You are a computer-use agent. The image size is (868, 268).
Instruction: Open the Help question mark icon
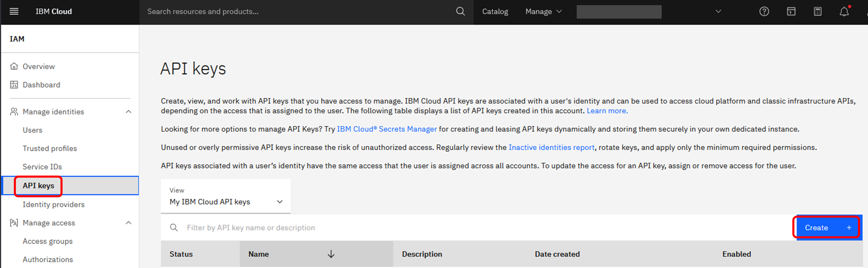click(764, 11)
